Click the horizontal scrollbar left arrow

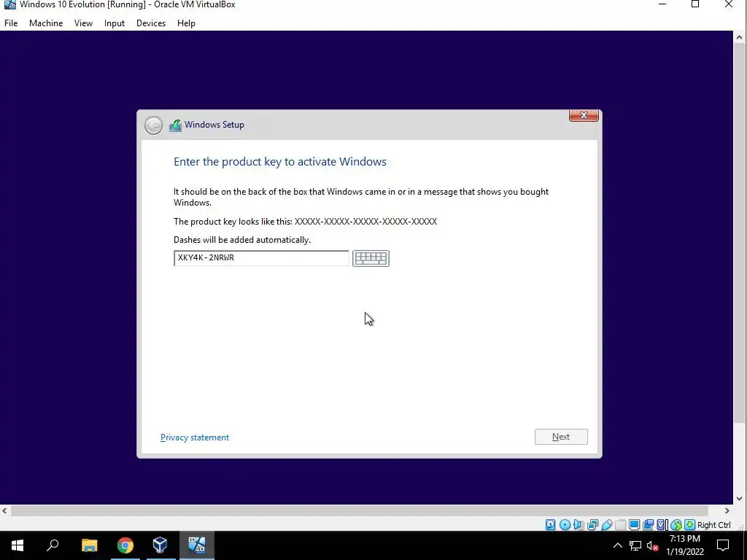pyautogui.click(x=5, y=510)
